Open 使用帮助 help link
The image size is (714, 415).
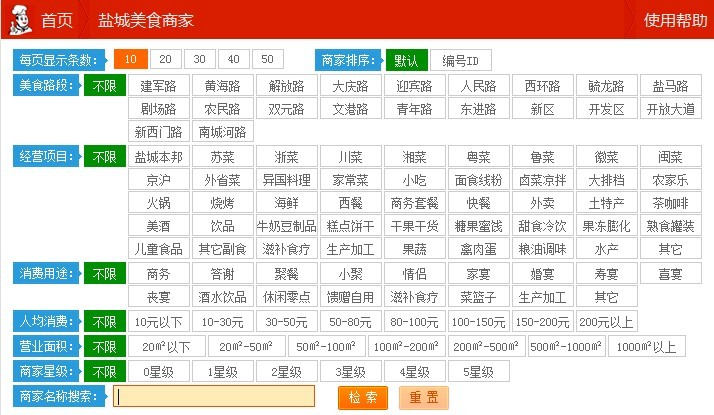click(673, 20)
